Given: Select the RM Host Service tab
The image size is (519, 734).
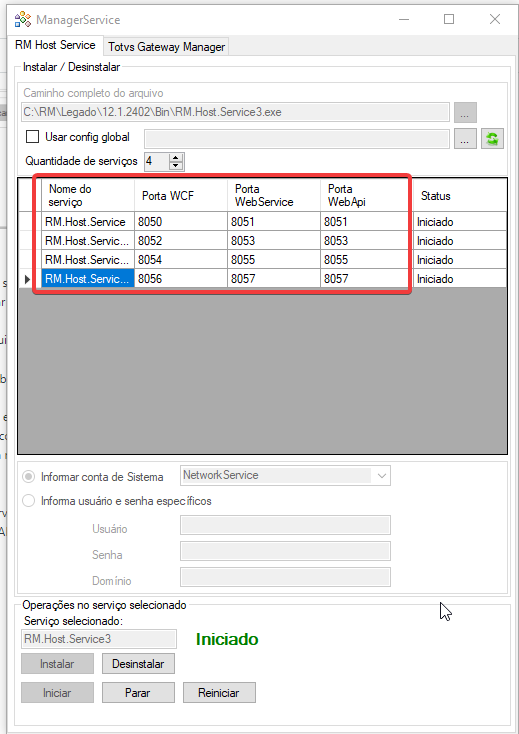Looking at the screenshot, I should pos(55,45).
